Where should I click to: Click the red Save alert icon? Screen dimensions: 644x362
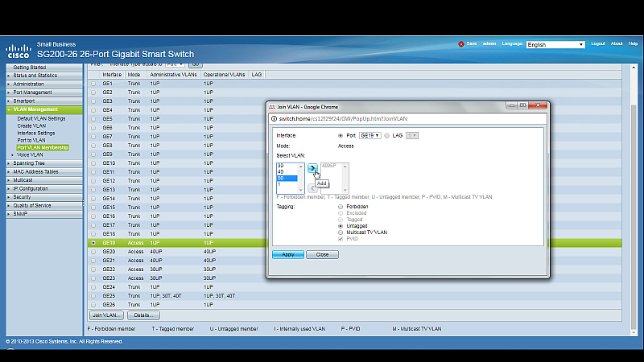[461, 43]
